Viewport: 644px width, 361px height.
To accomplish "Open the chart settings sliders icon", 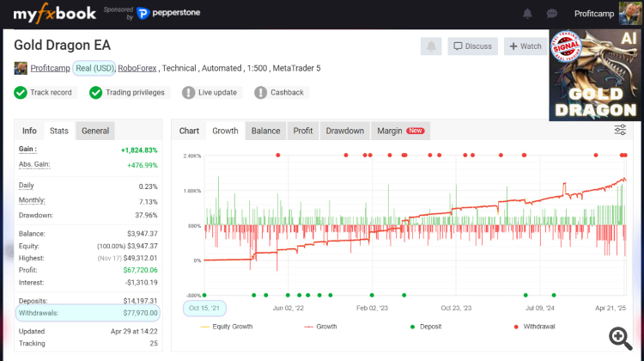I will 620,130.
